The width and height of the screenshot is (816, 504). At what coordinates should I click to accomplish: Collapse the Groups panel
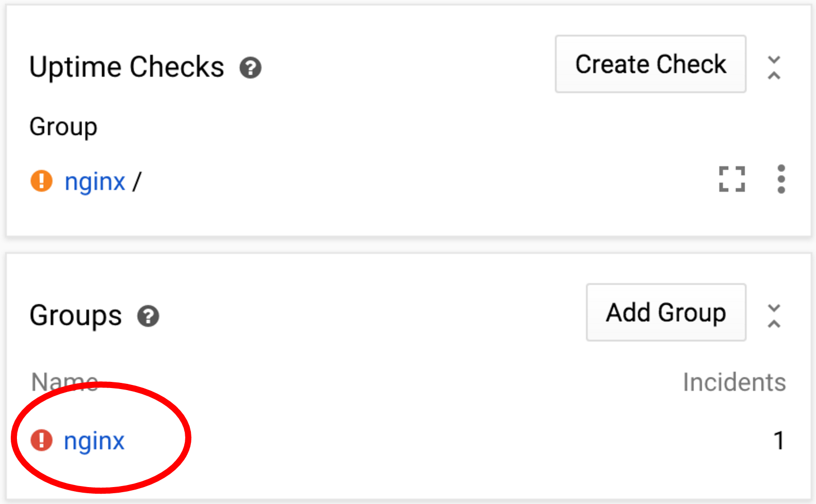(774, 316)
